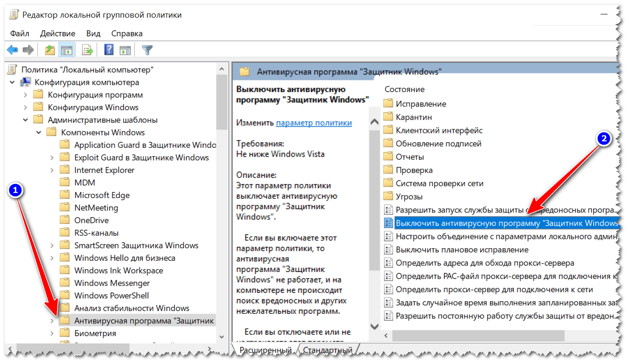Toggle the show/hide console tree icon

(x=66, y=50)
